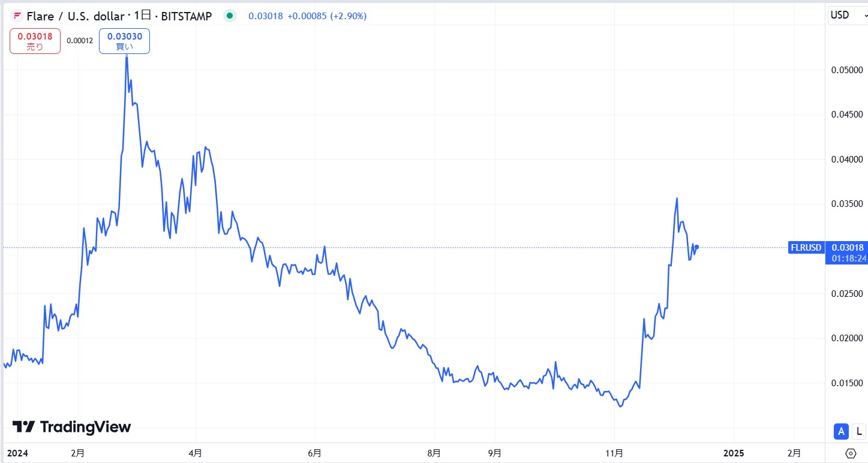Open the chart settings gear icon
Viewport: 868px width, 463px height.
click(850, 453)
